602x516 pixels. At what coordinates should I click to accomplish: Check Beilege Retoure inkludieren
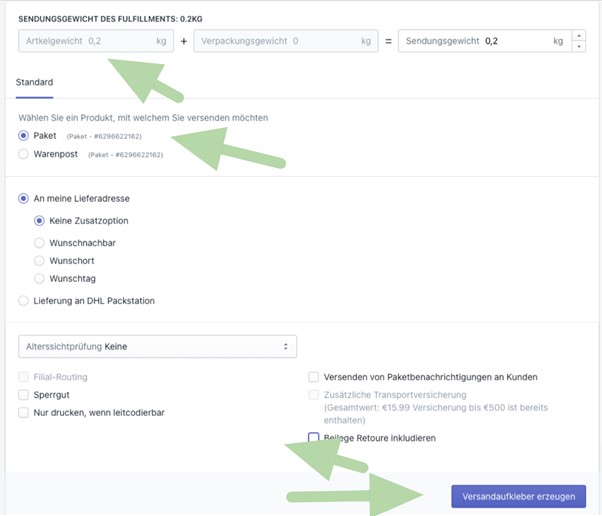(314, 438)
